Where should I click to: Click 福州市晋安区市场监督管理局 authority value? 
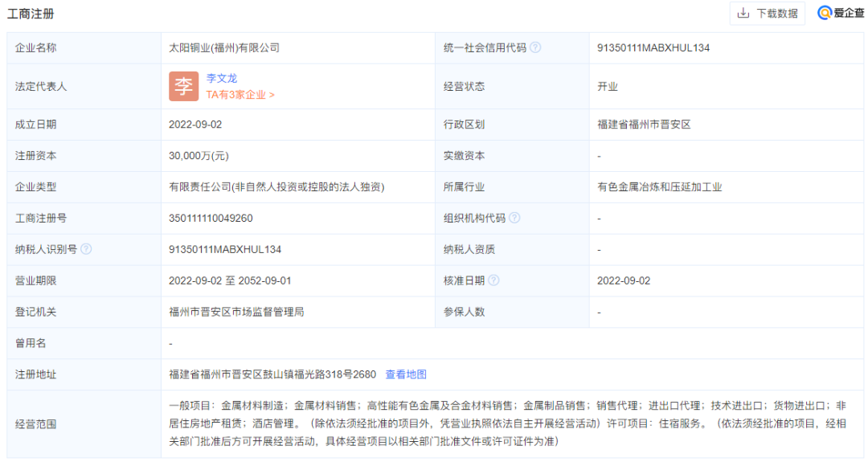tap(236, 312)
